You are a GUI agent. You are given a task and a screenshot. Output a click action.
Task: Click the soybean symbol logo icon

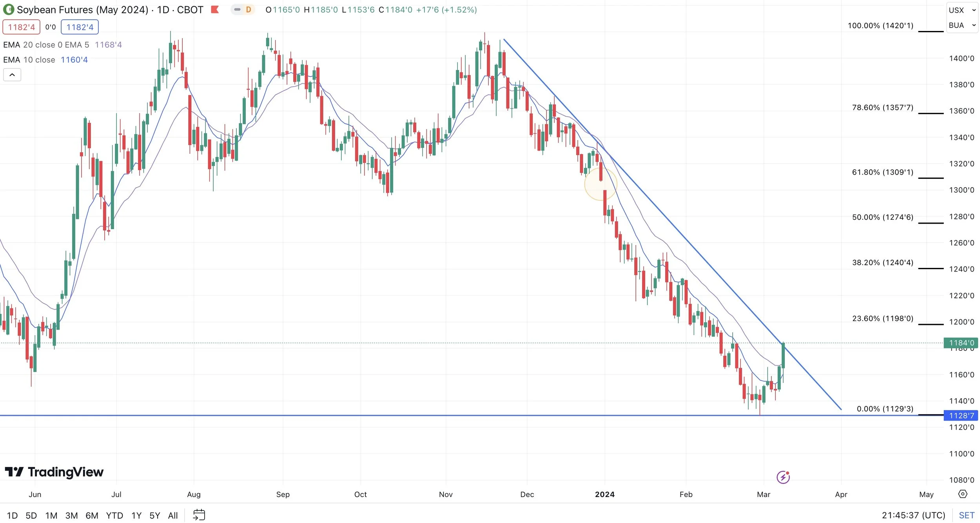[x=9, y=9]
